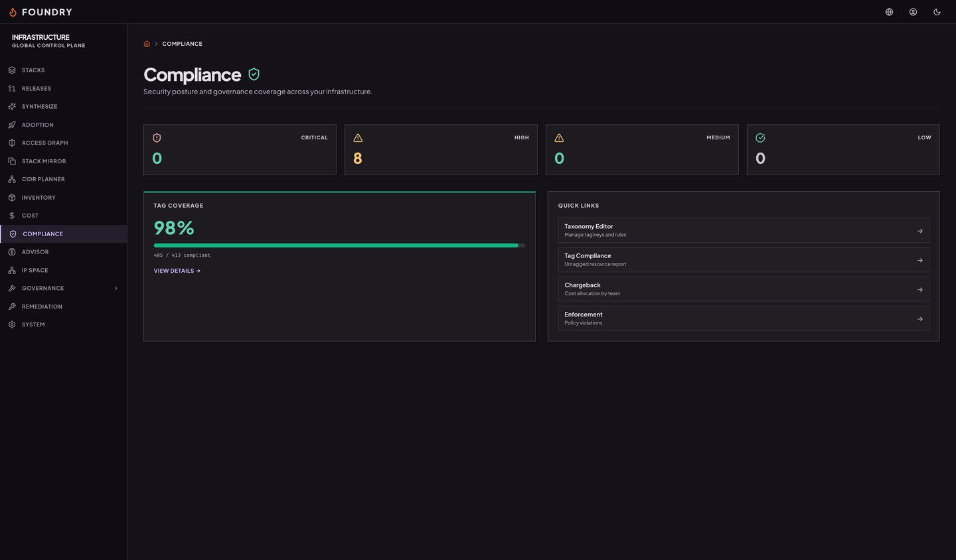Click the green shield beside Compliance heading
The height and width of the screenshot is (560, 956).
[x=254, y=74]
